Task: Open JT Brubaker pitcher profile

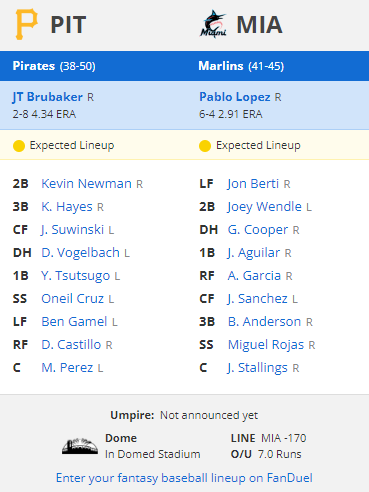Action: click(x=48, y=97)
